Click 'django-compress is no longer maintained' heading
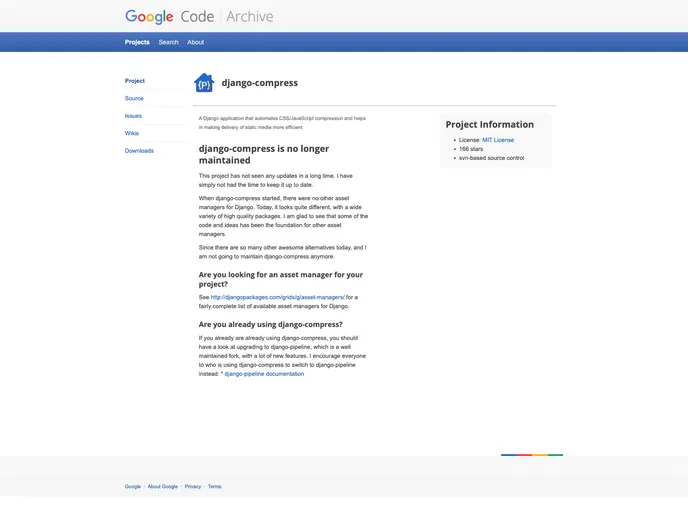The height and width of the screenshot is (512, 688). click(x=264, y=154)
